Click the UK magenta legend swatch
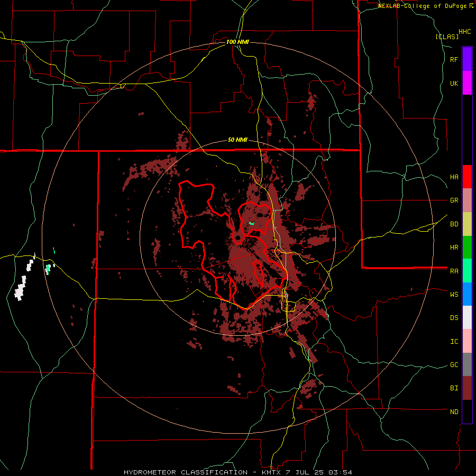 (467, 83)
